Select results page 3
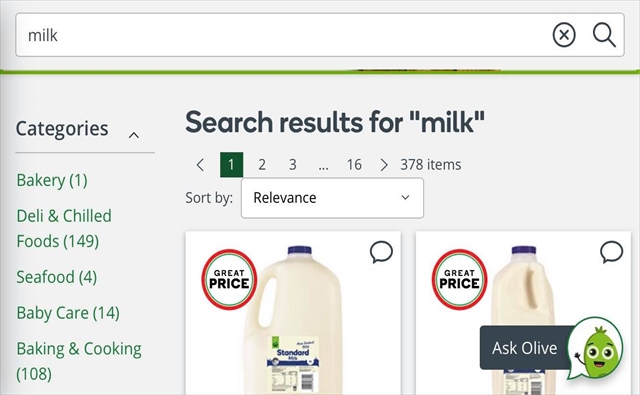The width and height of the screenshot is (640, 395). (293, 165)
